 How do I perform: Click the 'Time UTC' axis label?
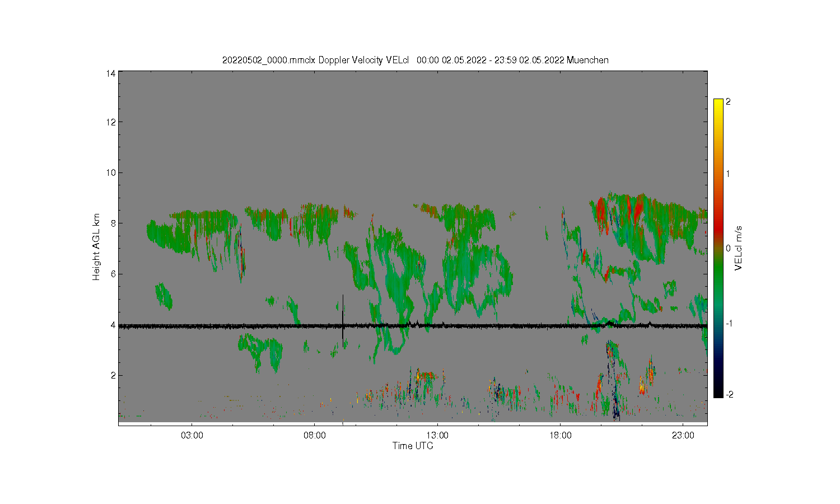pyautogui.click(x=413, y=446)
